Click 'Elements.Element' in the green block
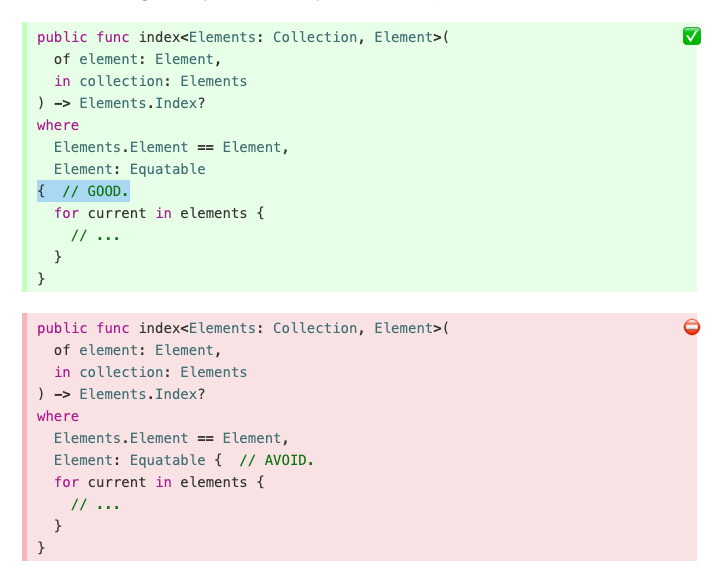 tap(121, 147)
